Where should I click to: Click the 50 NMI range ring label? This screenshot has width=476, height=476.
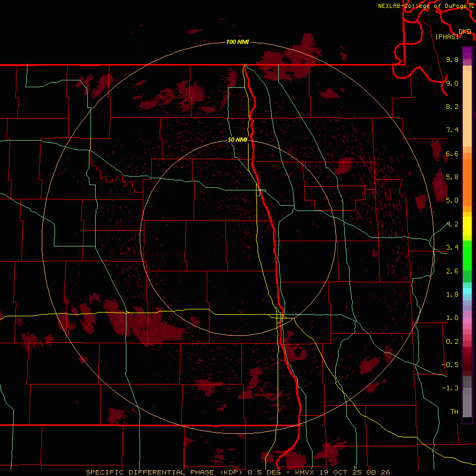(x=237, y=140)
